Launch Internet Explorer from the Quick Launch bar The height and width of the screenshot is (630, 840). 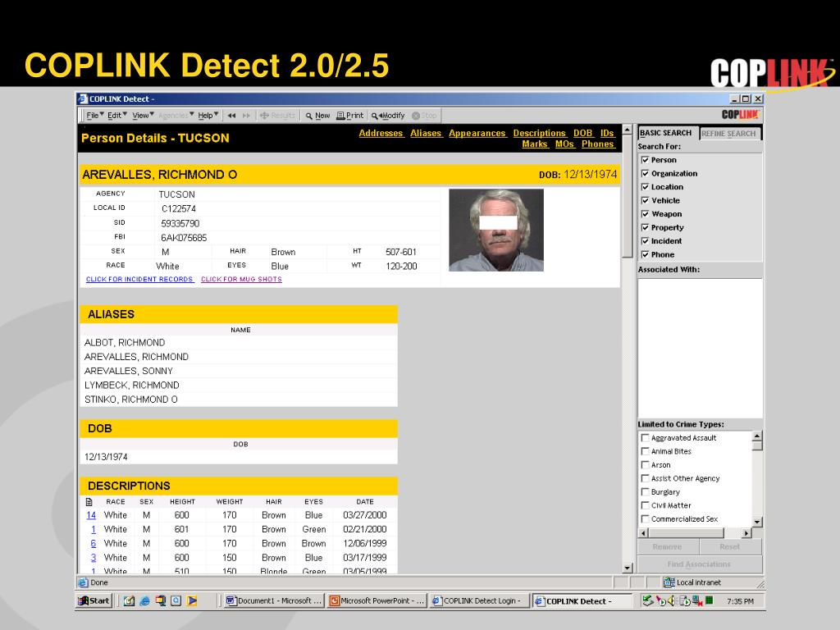click(x=144, y=601)
